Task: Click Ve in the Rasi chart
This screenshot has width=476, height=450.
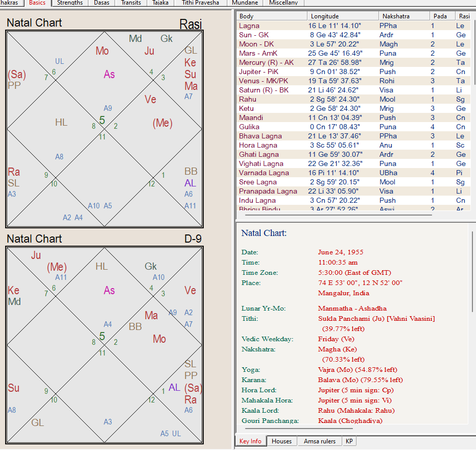Action: click(150, 99)
